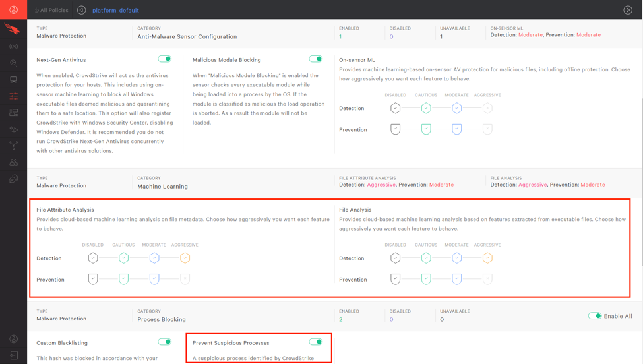Toggle Malicious Module Blocking switch
This screenshot has height=364, width=643.
[316, 59]
